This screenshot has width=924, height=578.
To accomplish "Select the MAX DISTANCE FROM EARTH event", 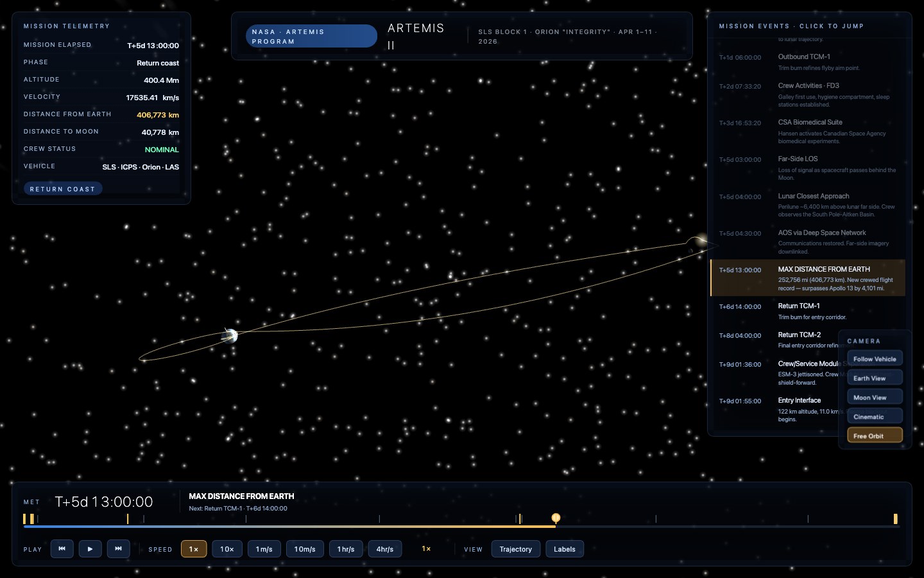I will pyautogui.click(x=808, y=278).
